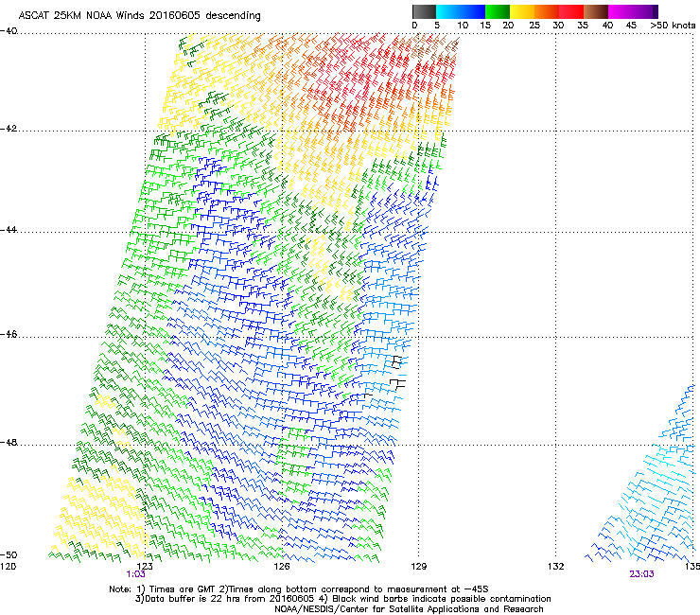Click the legend tick label '25'
This screenshot has height=615, width=700.
[x=534, y=26]
